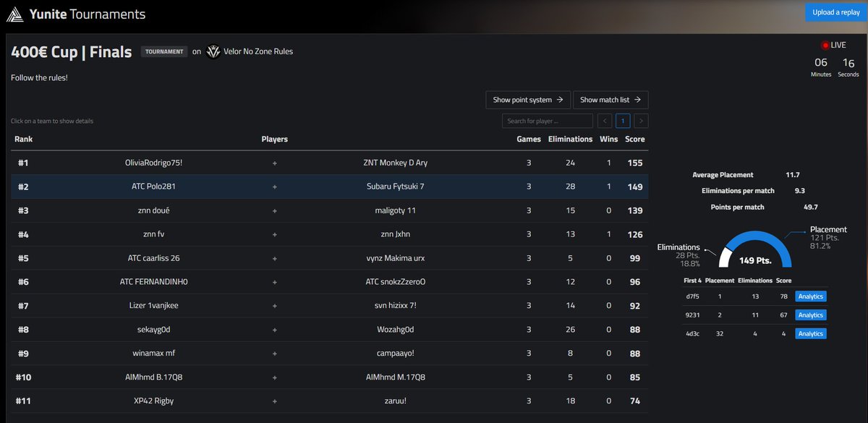
Task: Open Show point system
Action: point(528,100)
